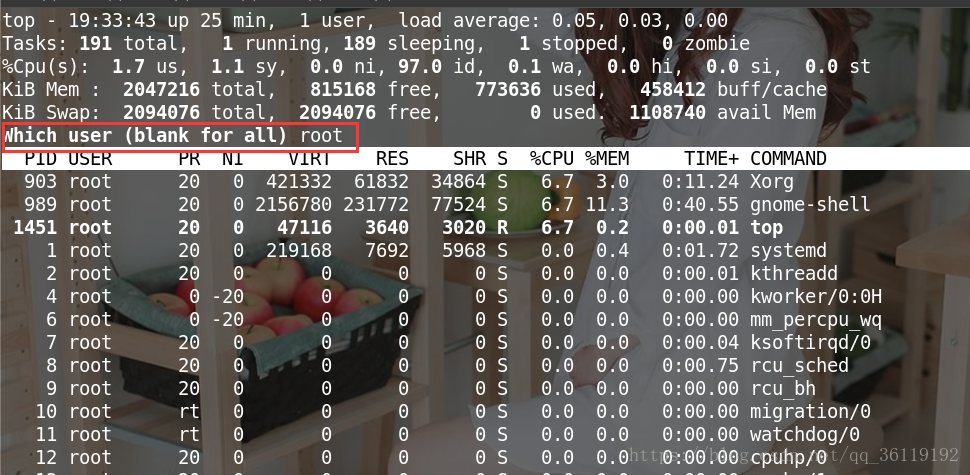Screen dimensions: 970x475
Task: Click the '1108740 avail Mem' value
Action: [723, 113]
